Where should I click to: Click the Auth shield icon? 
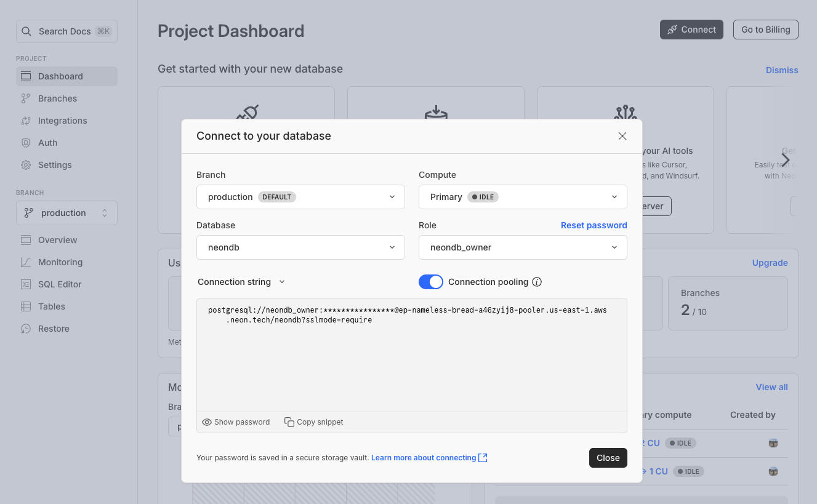[x=26, y=143]
